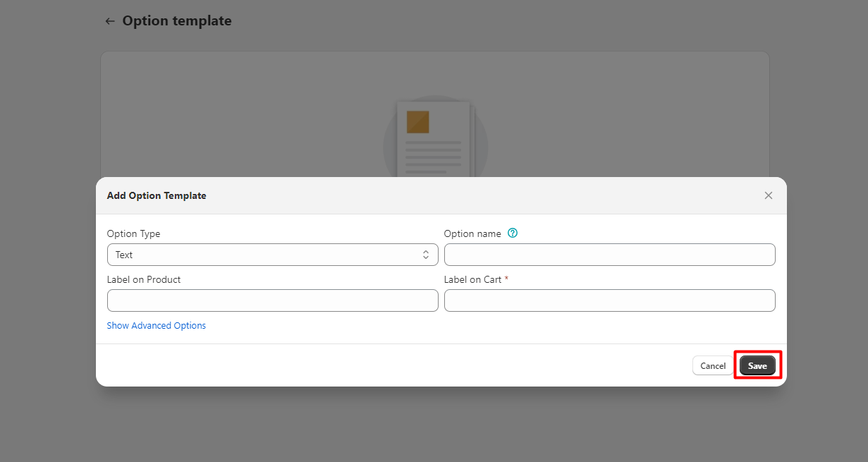Click the Option template page heading
The width and height of the screenshot is (868, 462).
(x=177, y=21)
